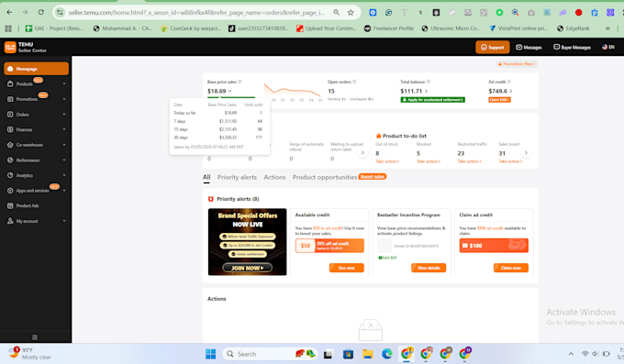This screenshot has height=364, width=624.
Task: Expand the Orders menu chevron
Action: [64, 115]
